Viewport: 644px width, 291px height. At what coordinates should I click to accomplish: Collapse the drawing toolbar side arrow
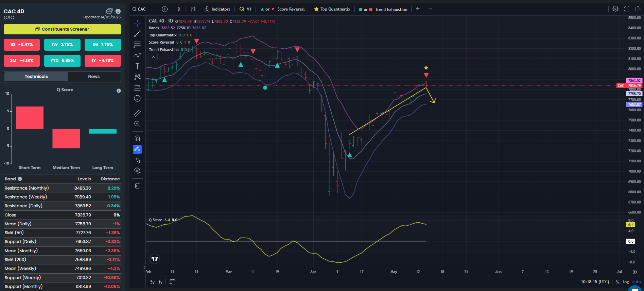point(144,268)
